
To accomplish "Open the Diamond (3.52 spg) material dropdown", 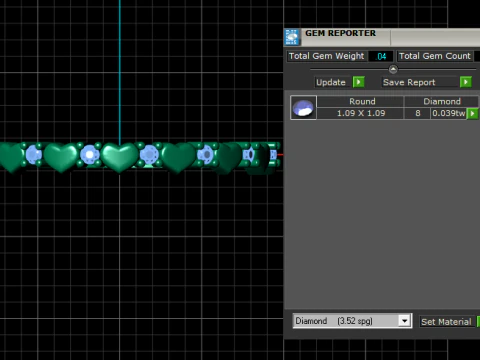I will 404,321.
